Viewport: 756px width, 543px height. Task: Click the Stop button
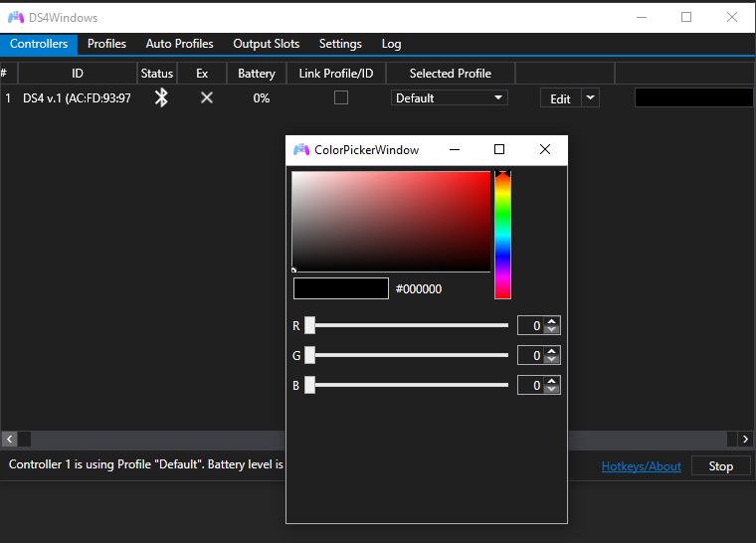point(721,465)
